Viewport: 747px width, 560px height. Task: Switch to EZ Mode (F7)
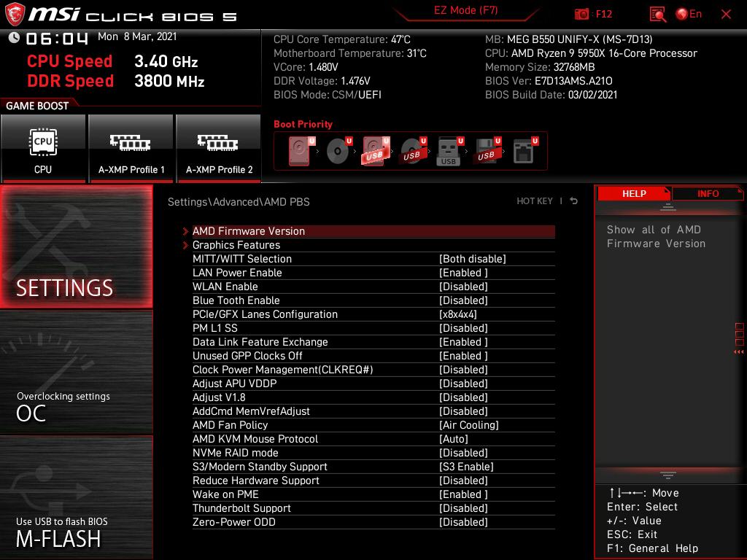465,10
